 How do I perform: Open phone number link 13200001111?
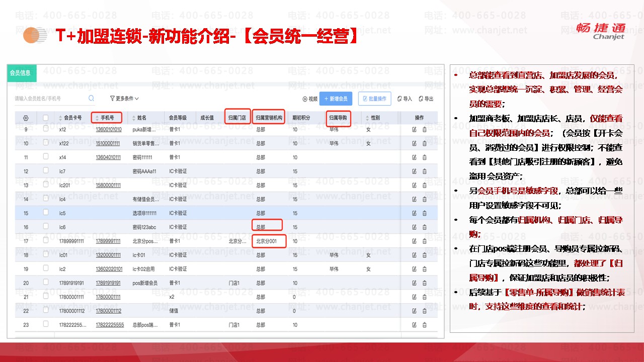click(x=108, y=255)
